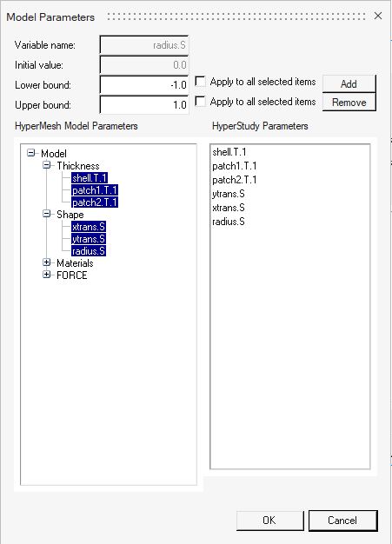This screenshot has width=392, height=544.
Task: Collapse the Model tree node
Action: coord(31,153)
